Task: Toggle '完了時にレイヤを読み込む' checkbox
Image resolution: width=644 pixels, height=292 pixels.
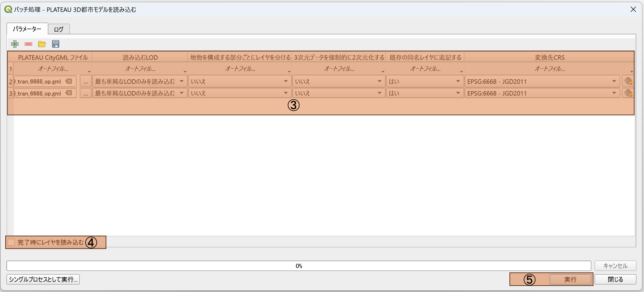Action: (11, 242)
